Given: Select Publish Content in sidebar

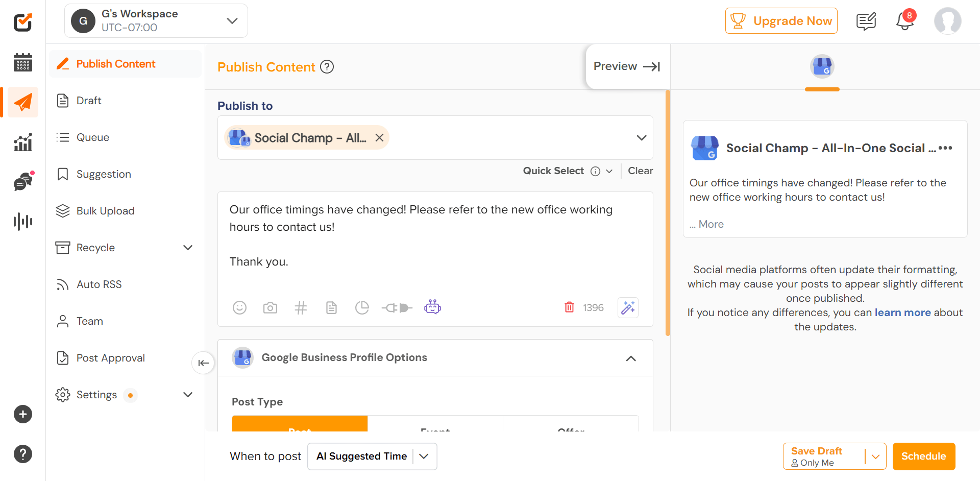Looking at the screenshot, I should click(x=126, y=64).
